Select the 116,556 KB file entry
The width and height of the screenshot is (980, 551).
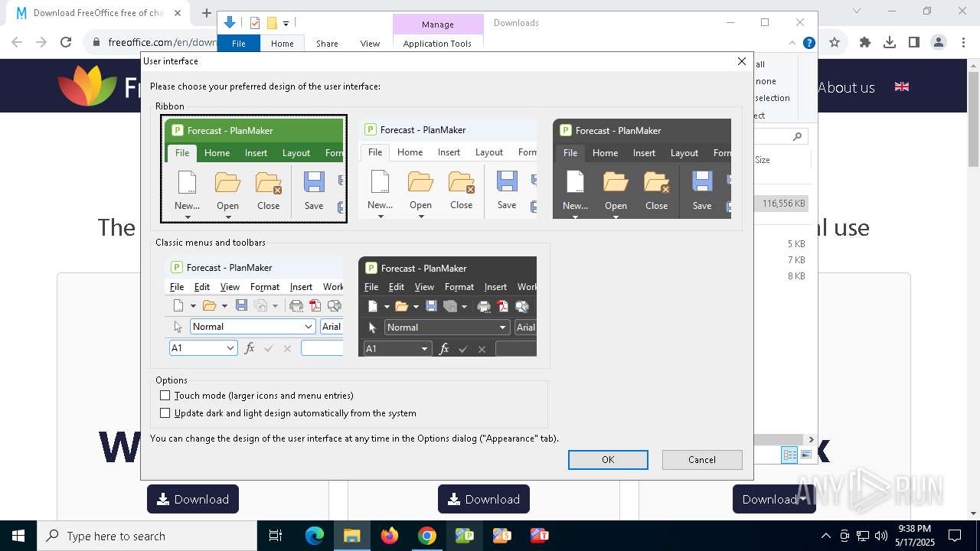[x=782, y=204]
